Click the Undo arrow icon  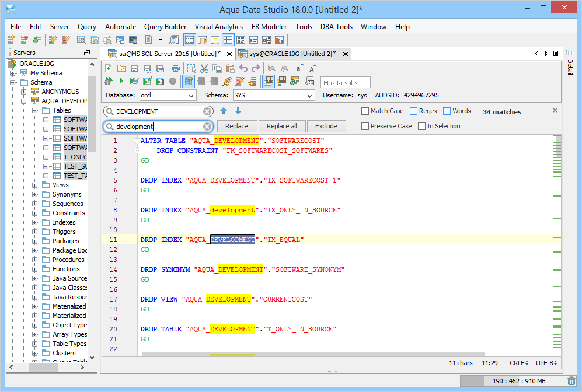click(243, 68)
